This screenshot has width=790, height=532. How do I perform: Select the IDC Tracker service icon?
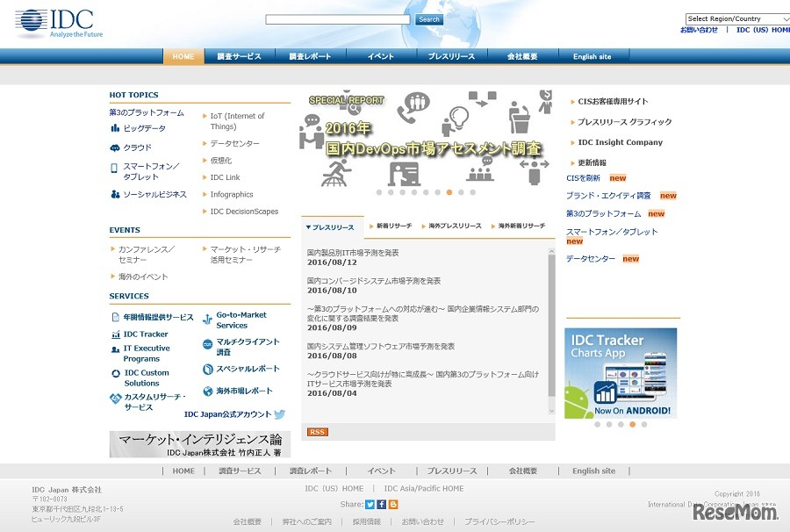[115, 334]
